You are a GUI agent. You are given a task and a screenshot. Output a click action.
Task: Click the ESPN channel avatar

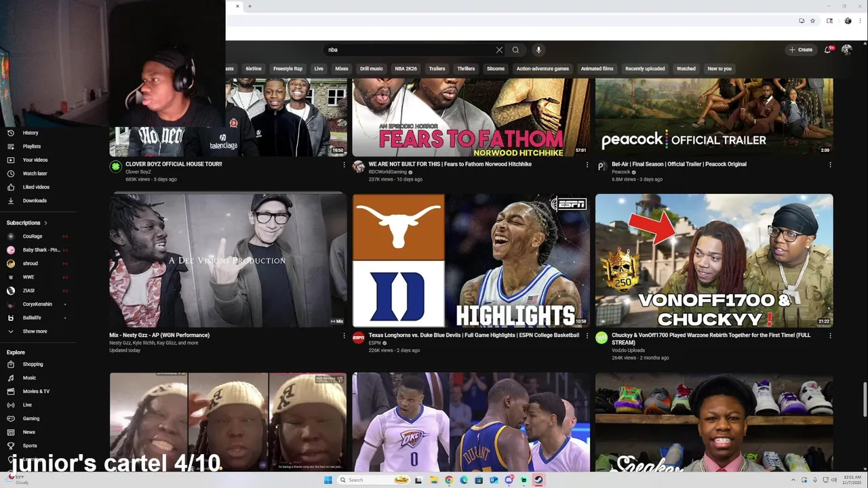pos(358,338)
